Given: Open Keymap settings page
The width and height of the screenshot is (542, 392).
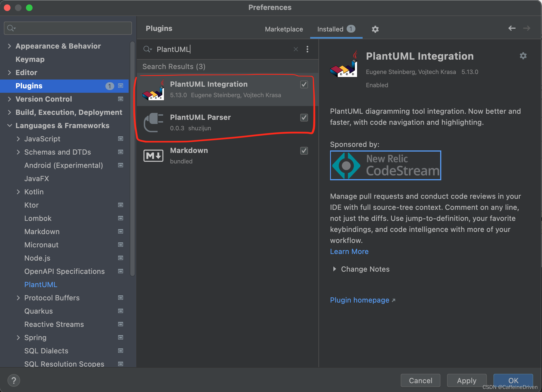Looking at the screenshot, I should click(x=30, y=59).
